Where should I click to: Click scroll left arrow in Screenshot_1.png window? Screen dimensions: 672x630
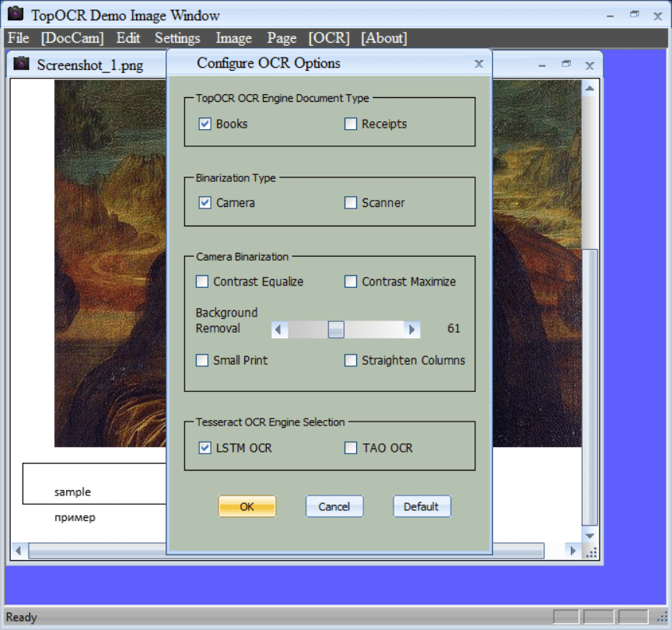[19, 551]
